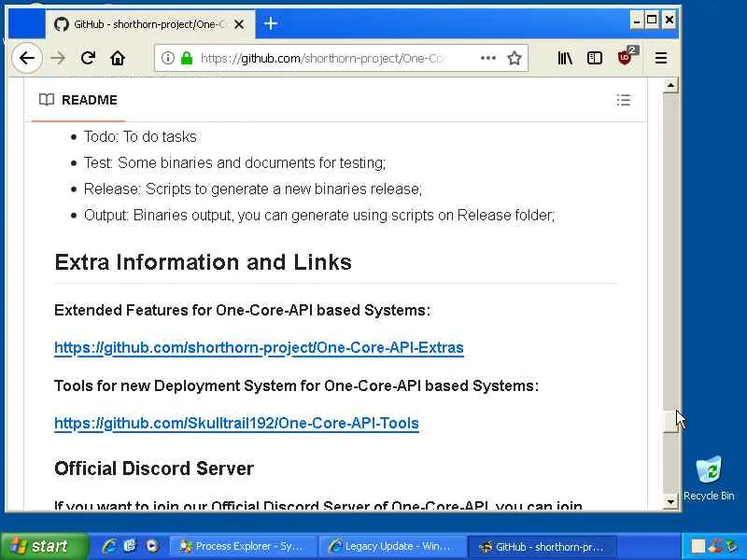Screen dimensions: 747x560
Task: Click the green padlock security icon
Action: coord(187,58)
